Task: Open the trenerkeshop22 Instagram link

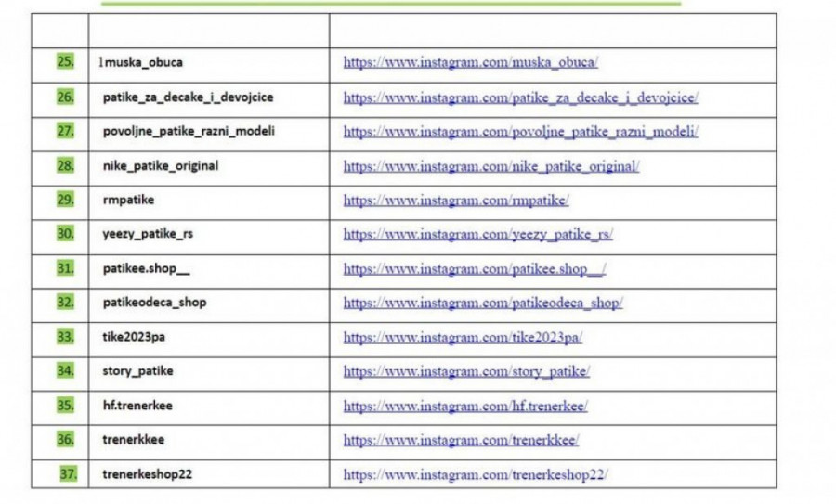Action: pos(475,474)
